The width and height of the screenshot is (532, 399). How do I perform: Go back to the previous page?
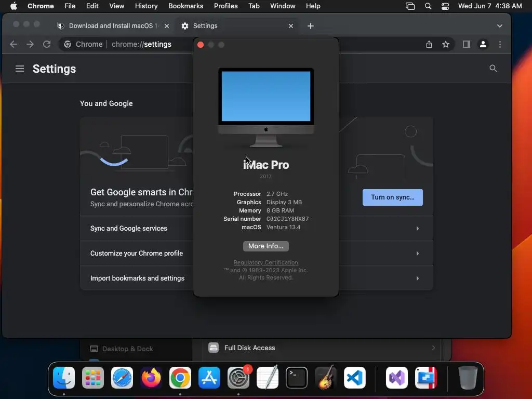[x=14, y=44]
